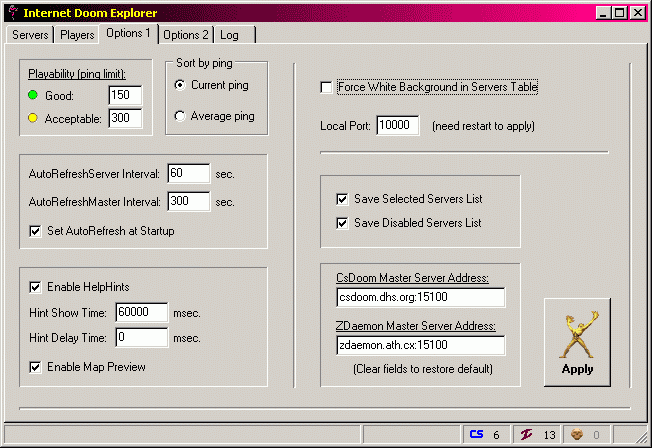Viewport: 652px width, 448px height.
Task: Uncheck Save Disabled Servers List
Action: (342, 223)
